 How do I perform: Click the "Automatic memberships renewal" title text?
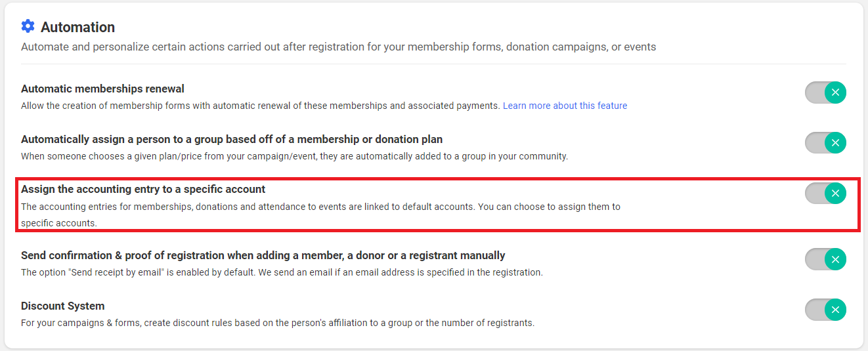(x=102, y=89)
